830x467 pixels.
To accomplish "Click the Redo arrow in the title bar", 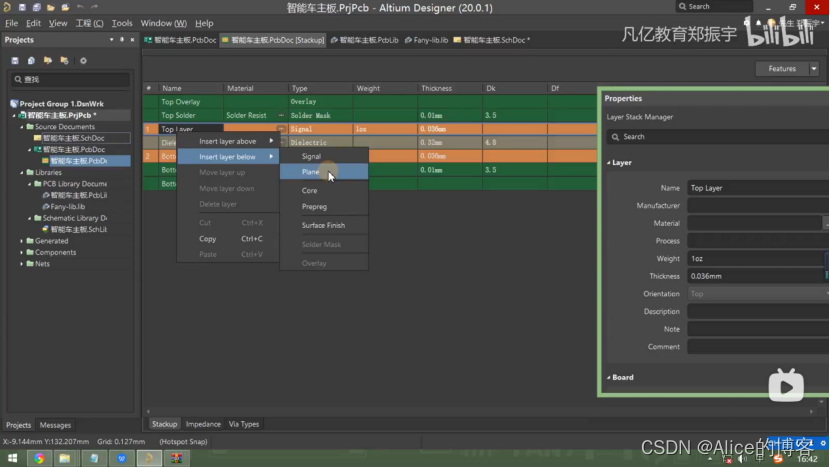I will (94, 7).
